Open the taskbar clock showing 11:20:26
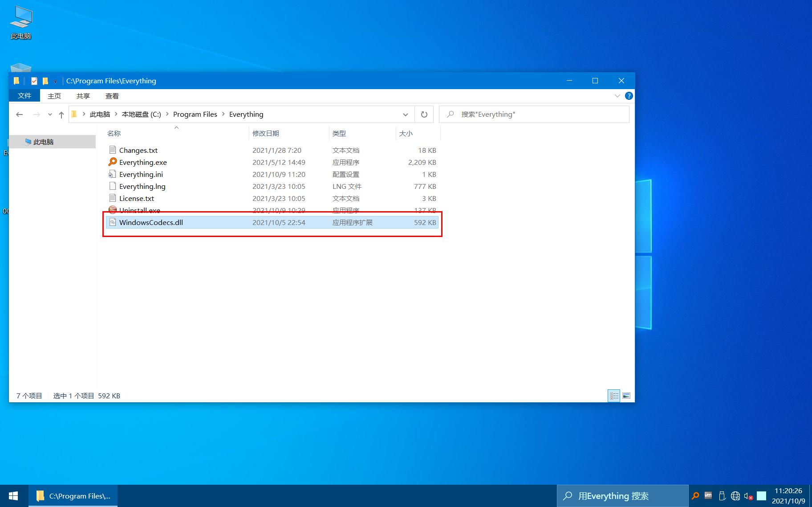Screen dimensions: 812x507 788,496
